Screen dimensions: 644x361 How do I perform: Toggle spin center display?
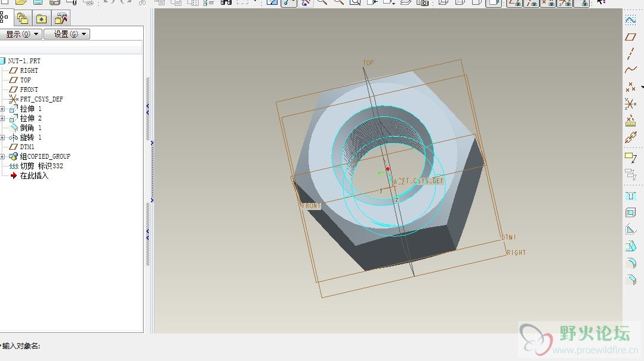coord(289,3)
